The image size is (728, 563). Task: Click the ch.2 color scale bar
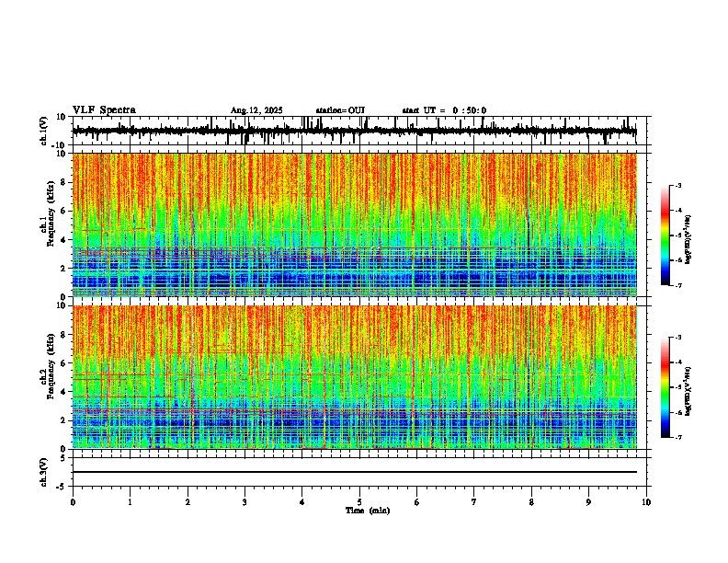[x=665, y=387]
